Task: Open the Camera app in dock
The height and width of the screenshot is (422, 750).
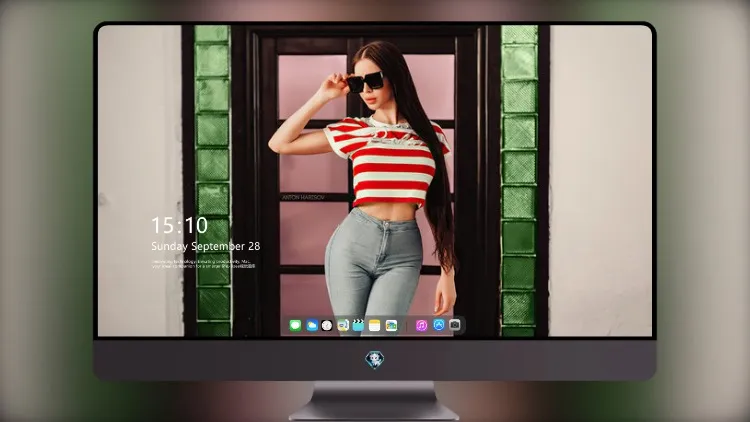Action: [455, 325]
